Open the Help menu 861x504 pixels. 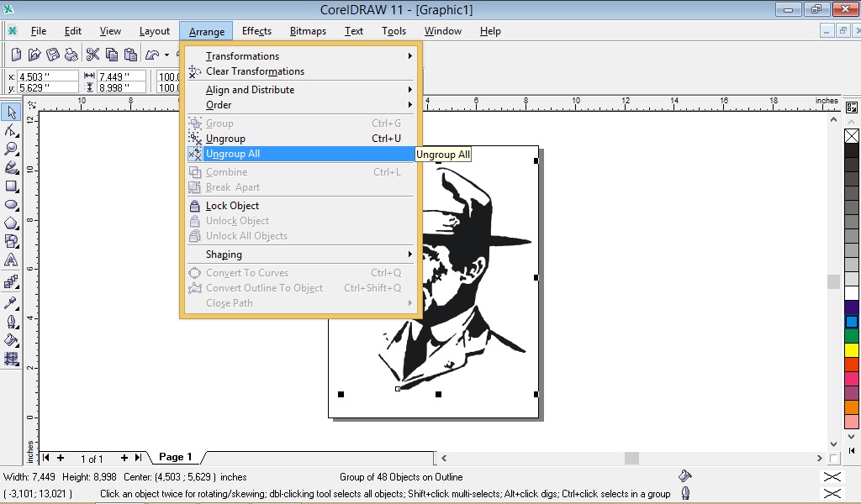coord(490,31)
